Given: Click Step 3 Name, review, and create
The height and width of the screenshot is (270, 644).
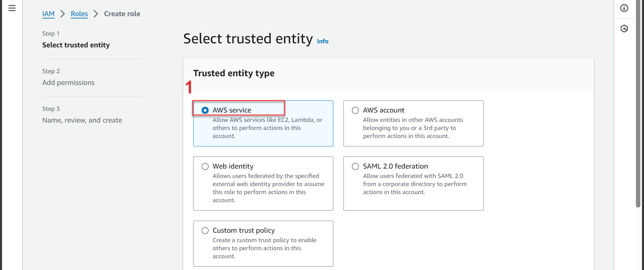Looking at the screenshot, I should (x=82, y=120).
